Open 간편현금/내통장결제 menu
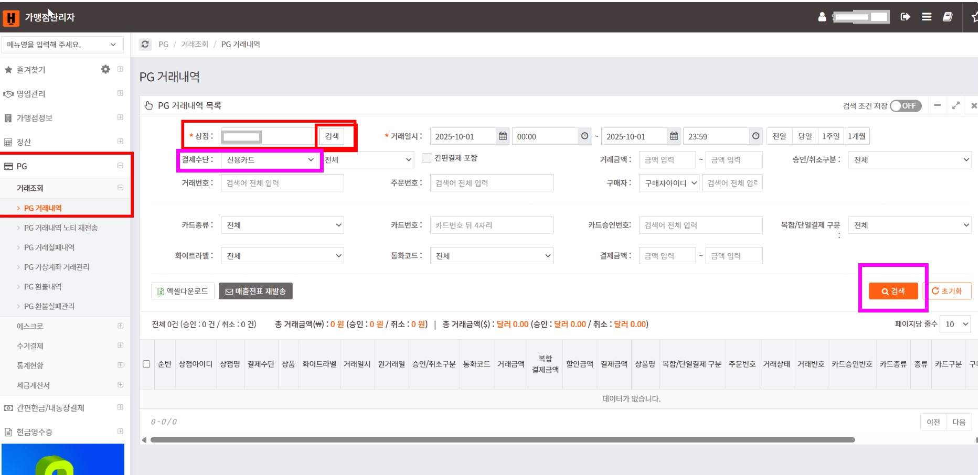This screenshot has width=980, height=475. point(50,408)
